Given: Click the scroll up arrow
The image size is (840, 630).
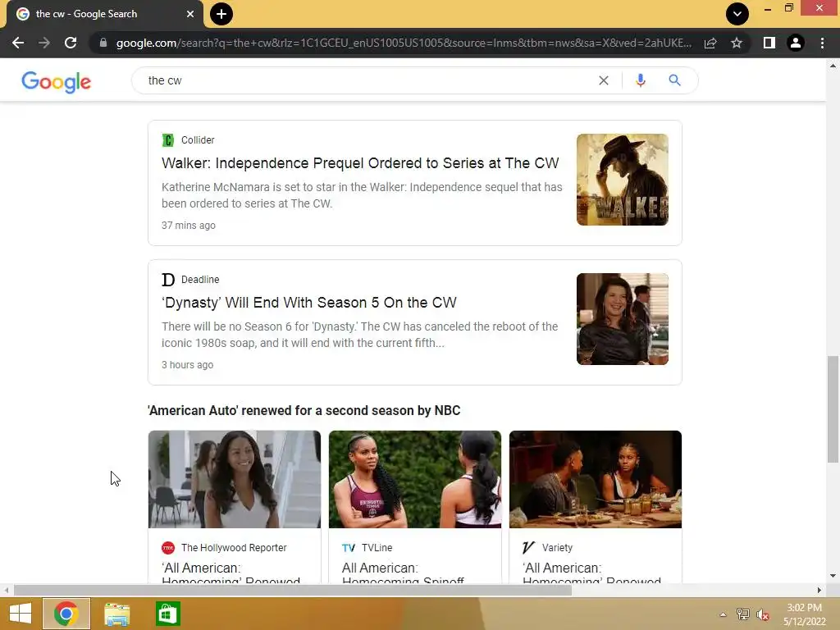Looking at the screenshot, I should coord(833,66).
